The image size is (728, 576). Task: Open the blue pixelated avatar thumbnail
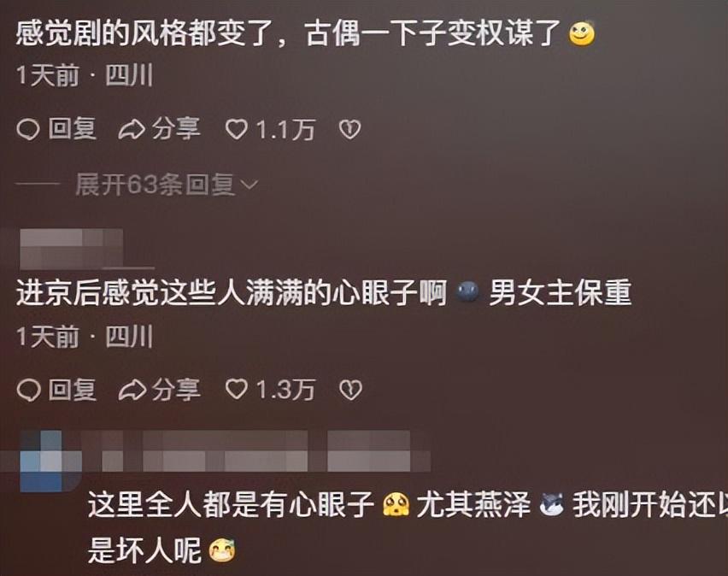click(x=41, y=461)
